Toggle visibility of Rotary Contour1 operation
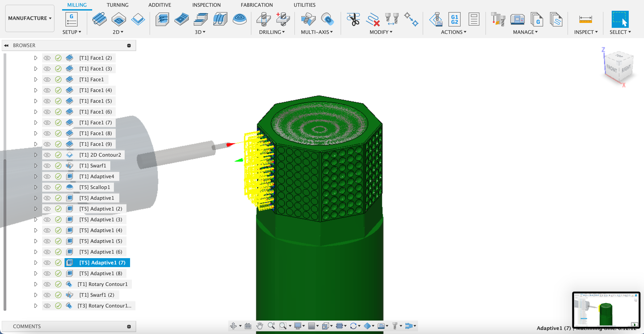644x334 pixels. pyautogui.click(x=47, y=284)
